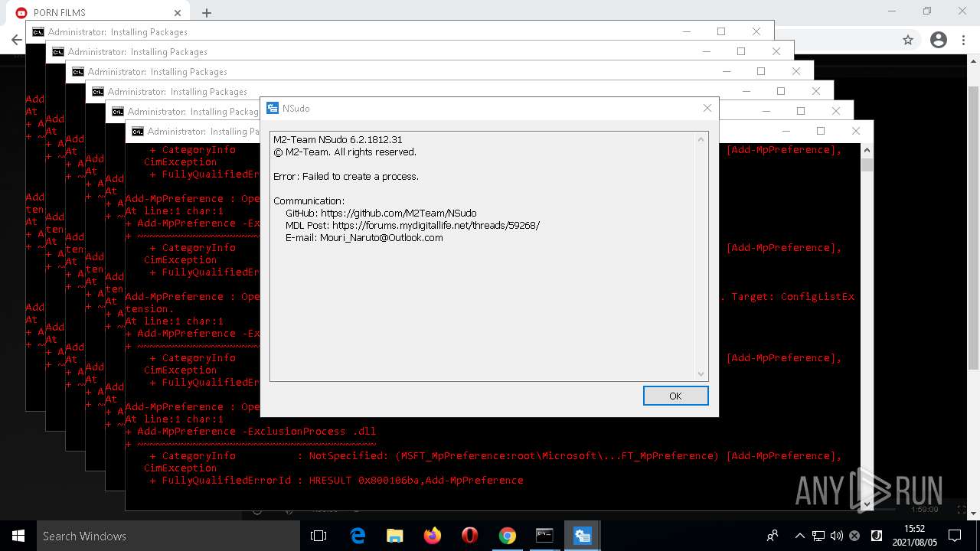Launch Firefox from the taskbar
The height and width of the screenshot is (551, 980).
432,536
